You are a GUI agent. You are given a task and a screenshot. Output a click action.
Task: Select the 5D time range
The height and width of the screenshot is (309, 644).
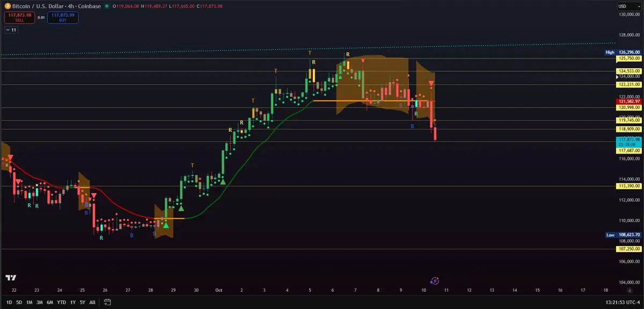coord(19,302)
